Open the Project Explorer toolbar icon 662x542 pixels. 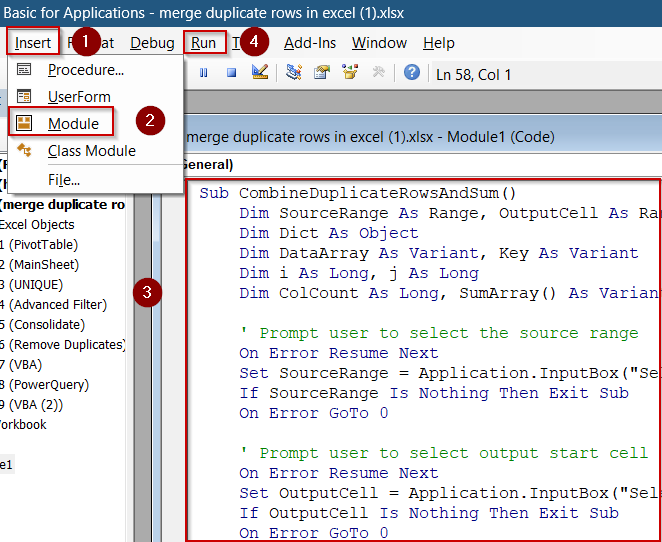click(293, 72)
